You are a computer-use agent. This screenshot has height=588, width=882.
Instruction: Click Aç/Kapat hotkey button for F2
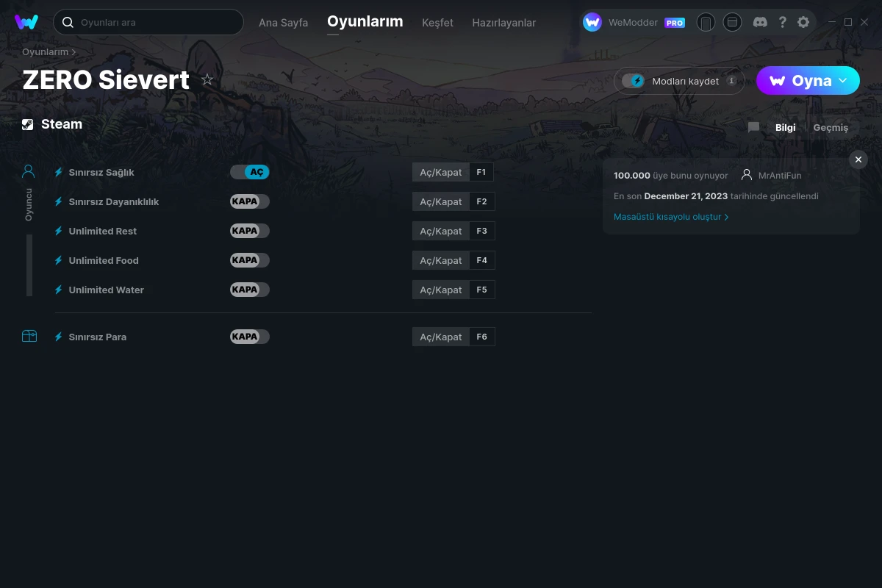pyautogui.click(x=441, y=201)
